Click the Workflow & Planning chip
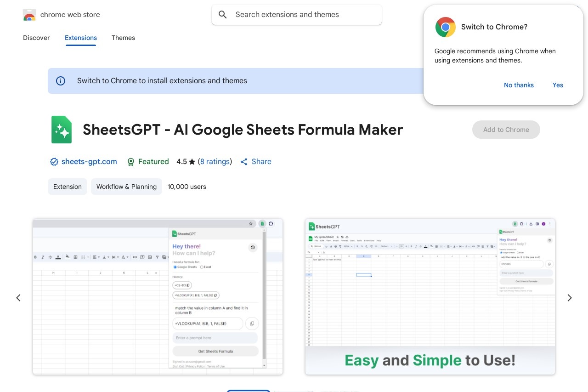 click(126, 187)
